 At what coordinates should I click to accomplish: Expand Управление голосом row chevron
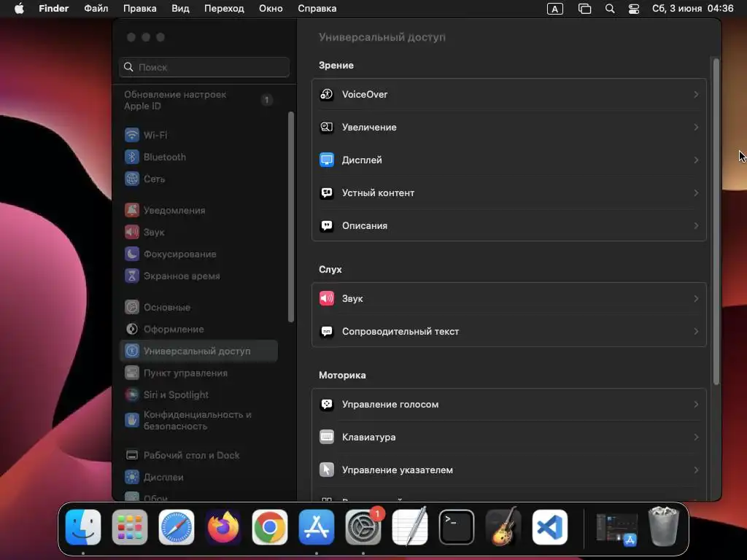[x=696, y=404]
